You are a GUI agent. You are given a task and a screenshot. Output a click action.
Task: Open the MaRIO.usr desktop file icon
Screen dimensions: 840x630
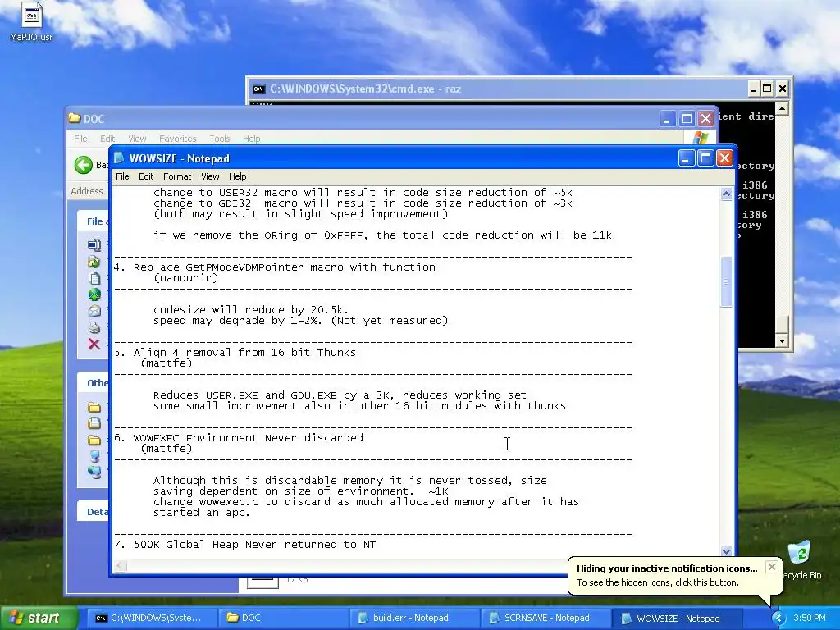coord(31,22)
